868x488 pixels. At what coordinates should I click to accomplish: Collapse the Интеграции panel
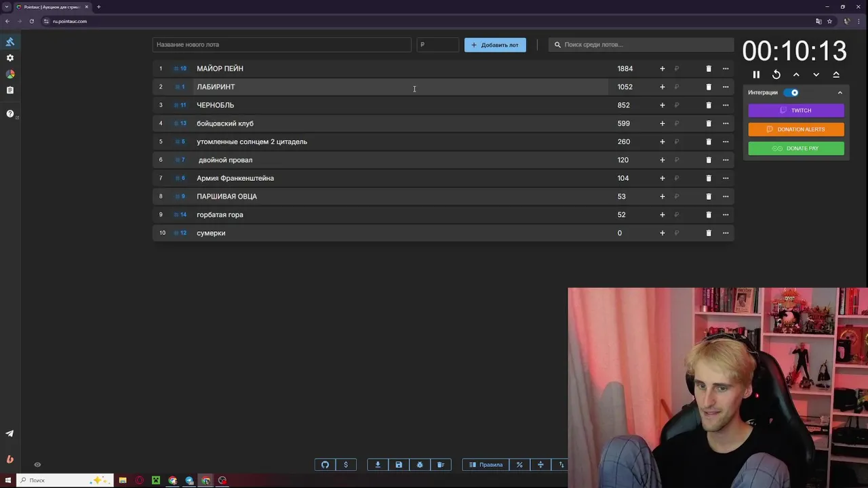click(840, 93)
